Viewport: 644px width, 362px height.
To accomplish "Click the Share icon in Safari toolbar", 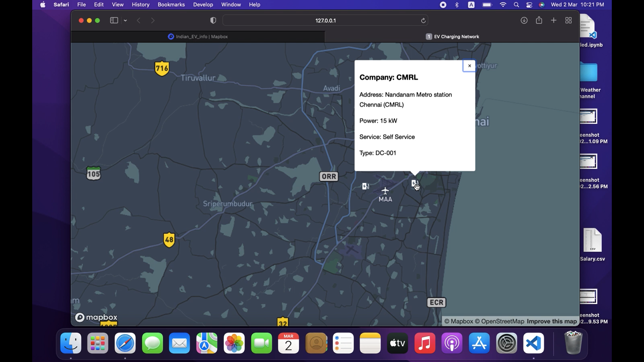I will [x=539, y=20].
